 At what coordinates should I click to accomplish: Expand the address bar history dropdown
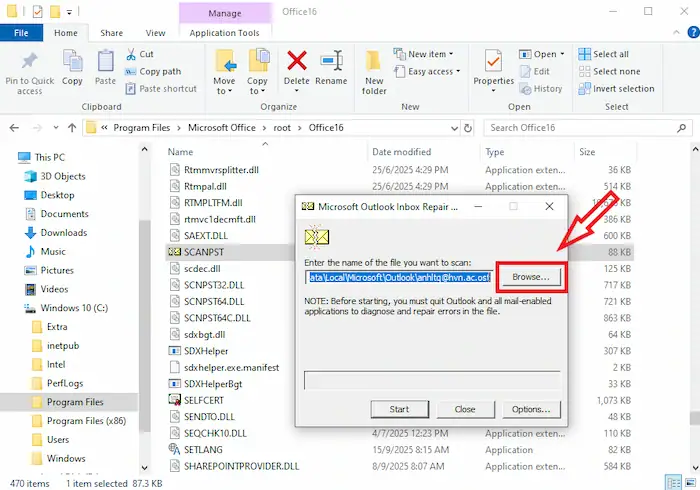point(454,128)
